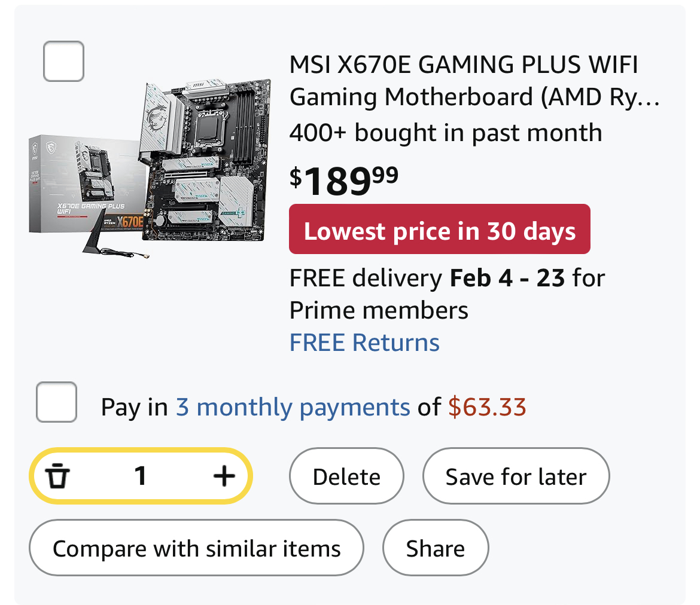Click the Lowest price in 30 days badge
The width and height of the screenshot is (700, 605).
click(440, 231)
